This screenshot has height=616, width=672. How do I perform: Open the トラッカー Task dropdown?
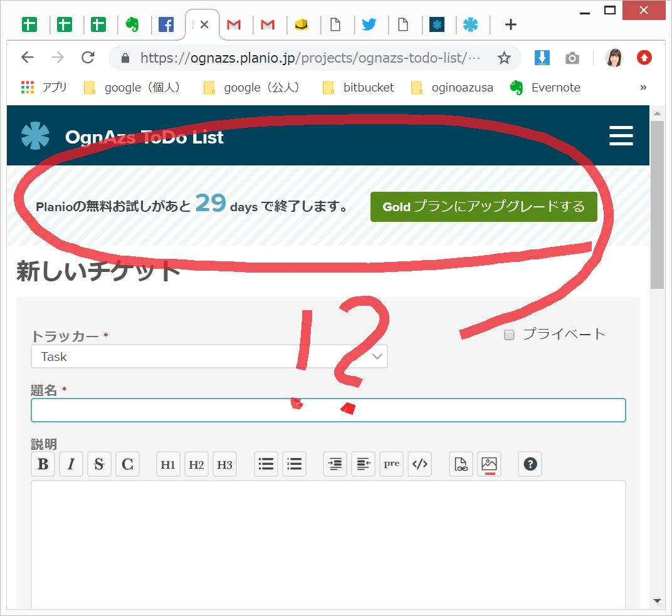tap(209, 357)
